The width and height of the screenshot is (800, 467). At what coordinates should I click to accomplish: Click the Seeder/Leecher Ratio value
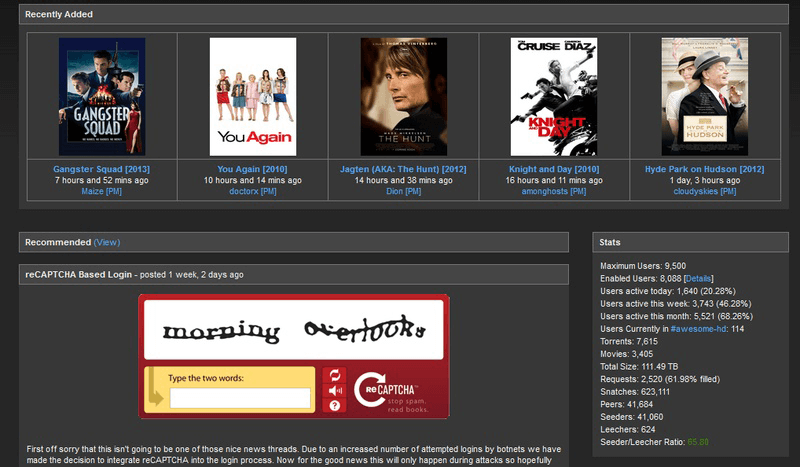tap(698, 442)
